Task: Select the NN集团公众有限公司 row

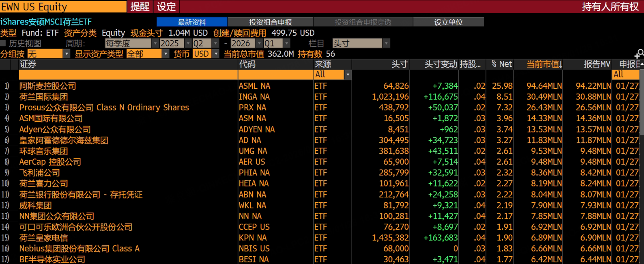Action: [320, 216]
